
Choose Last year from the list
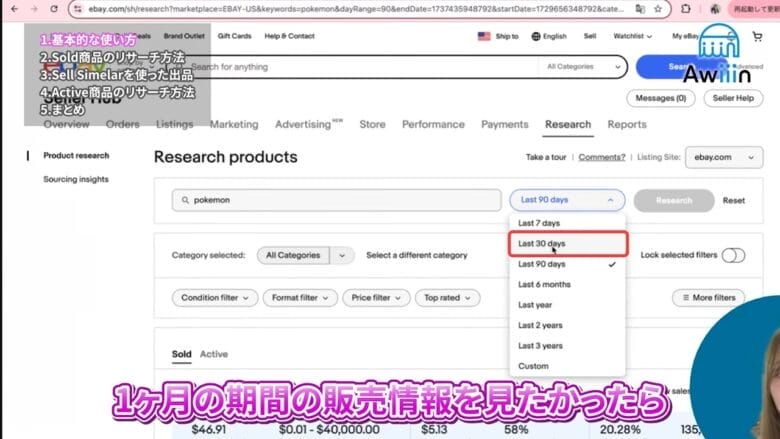tap(567, 305)
